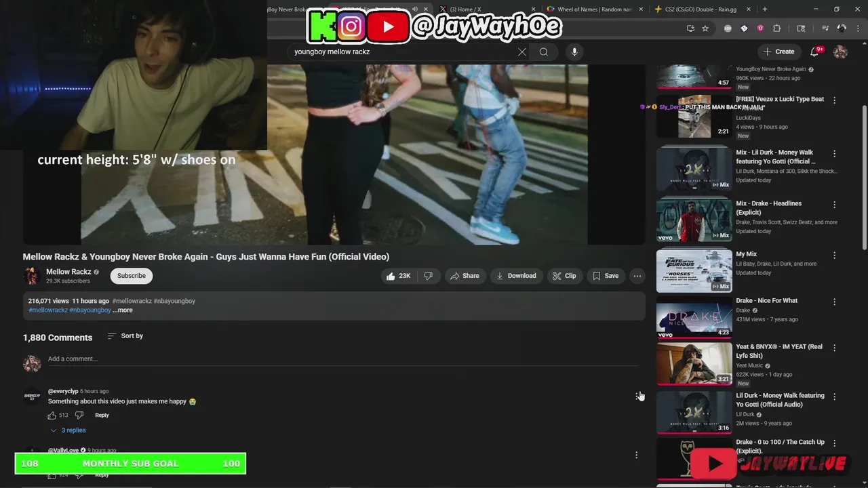Open the white tag extension icon

[x=744, y=28]
